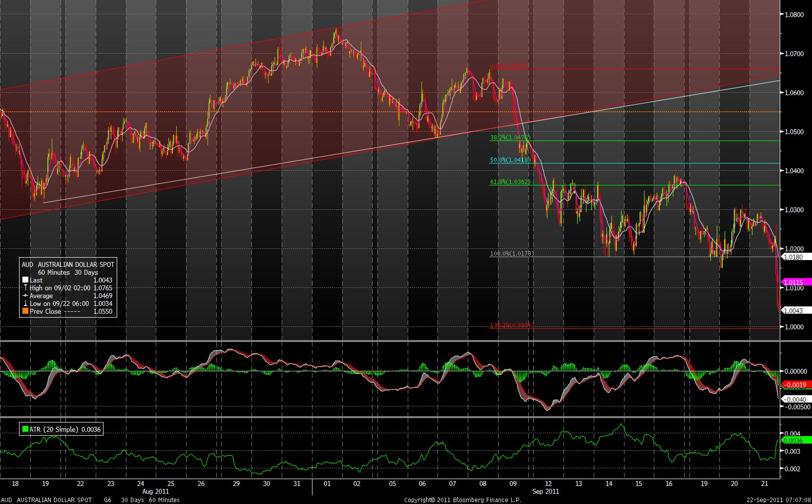Click the 0.002 ATR axis label
The image size is (812, 504).
(x=791, y=469)
